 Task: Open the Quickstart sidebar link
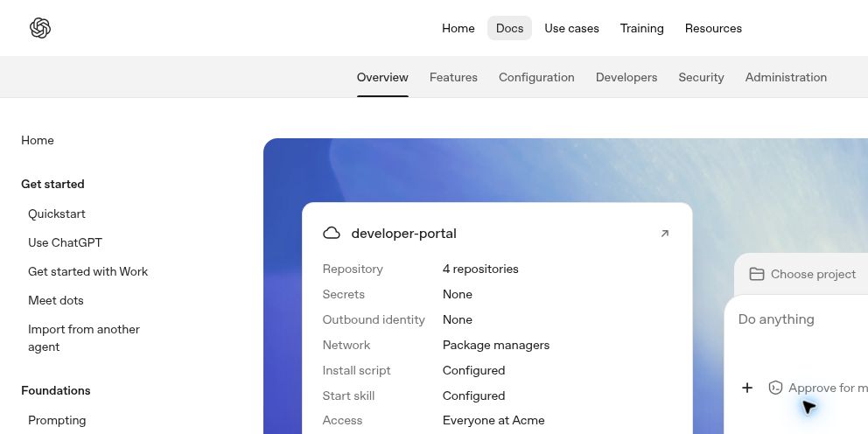(57, 213)
